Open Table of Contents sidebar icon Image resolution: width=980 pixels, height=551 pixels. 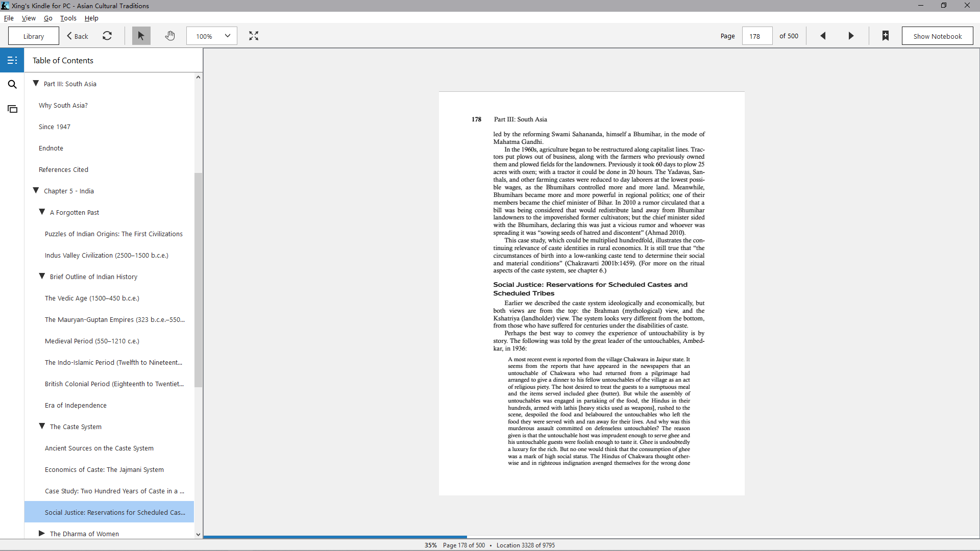12,60
